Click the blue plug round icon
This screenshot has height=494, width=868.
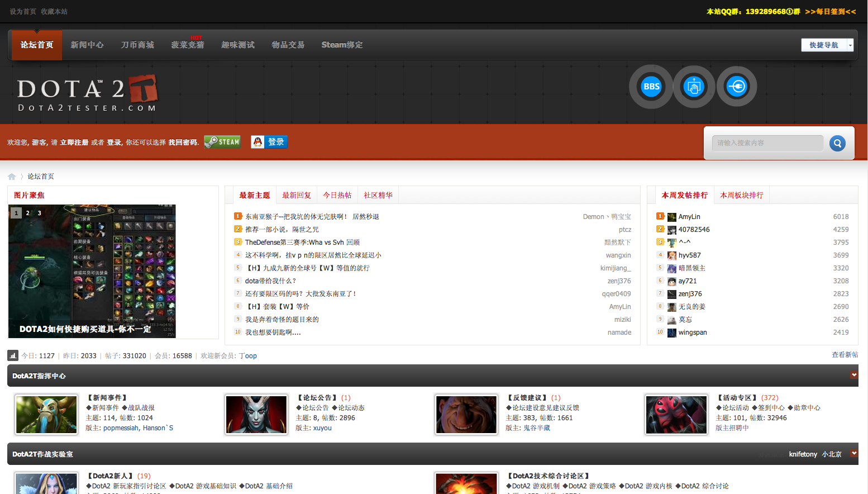[737, 87]
